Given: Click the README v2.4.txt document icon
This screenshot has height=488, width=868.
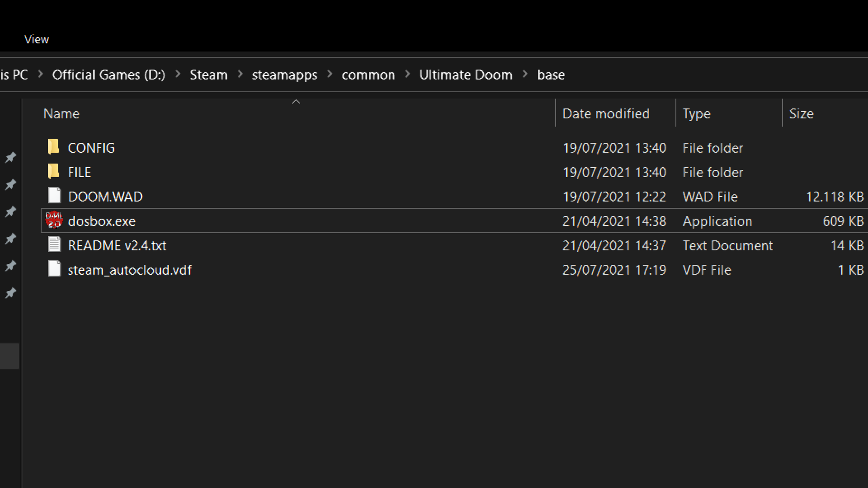Looking at the screenshot, I should [x=54, y=244].
